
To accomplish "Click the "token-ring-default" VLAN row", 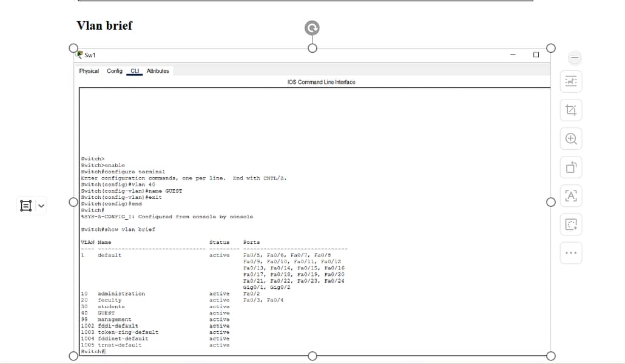I will click(x=155, y=332).
